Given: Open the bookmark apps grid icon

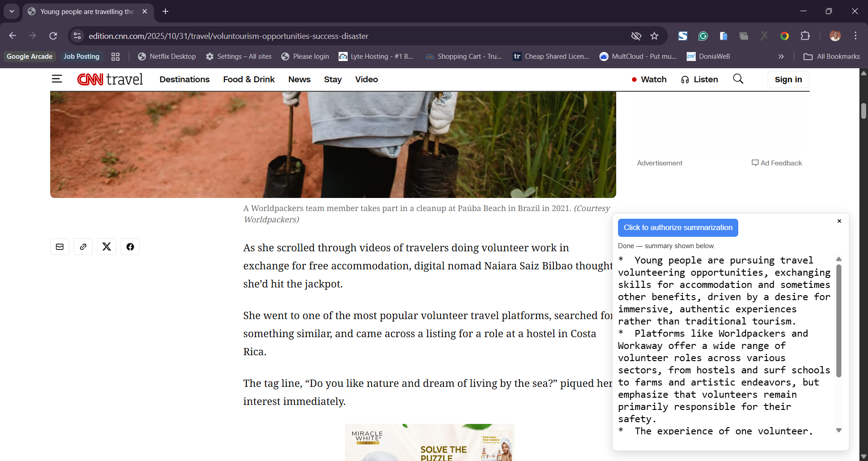Looking at the screenshot, I should click(x=116, y=56).
